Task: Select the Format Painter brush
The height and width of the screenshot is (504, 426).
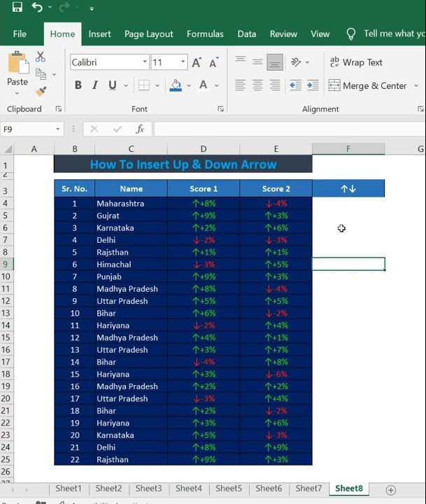Action: coord(41,92)
